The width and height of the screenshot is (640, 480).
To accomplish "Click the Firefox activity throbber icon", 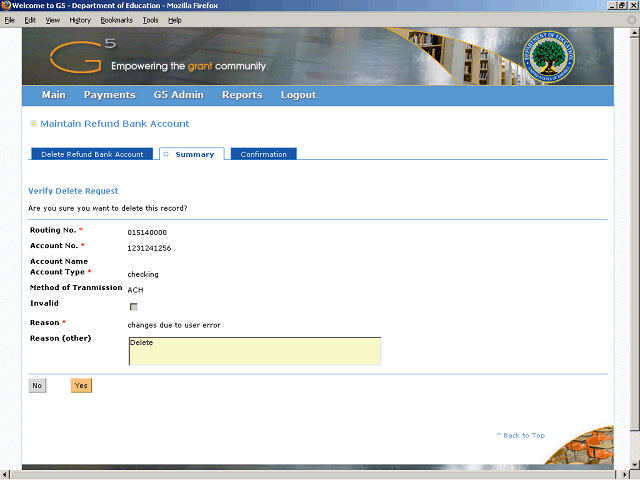I will point(632,20).
